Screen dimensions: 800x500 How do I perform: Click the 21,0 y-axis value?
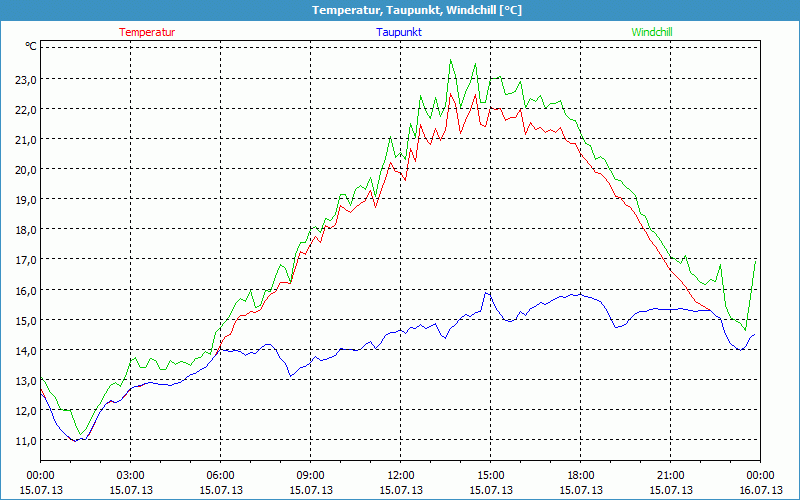[28, 140]
